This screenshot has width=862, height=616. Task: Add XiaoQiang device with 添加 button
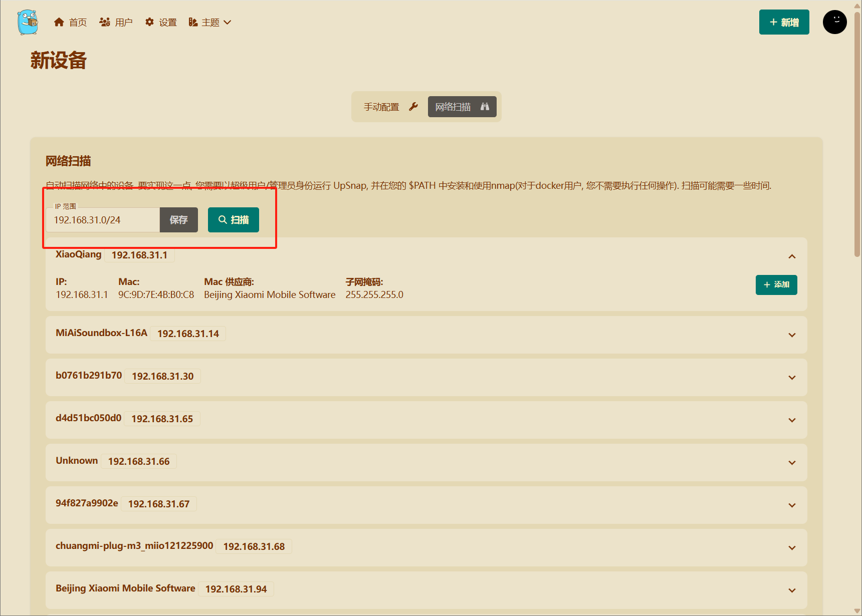coord(776,285)
